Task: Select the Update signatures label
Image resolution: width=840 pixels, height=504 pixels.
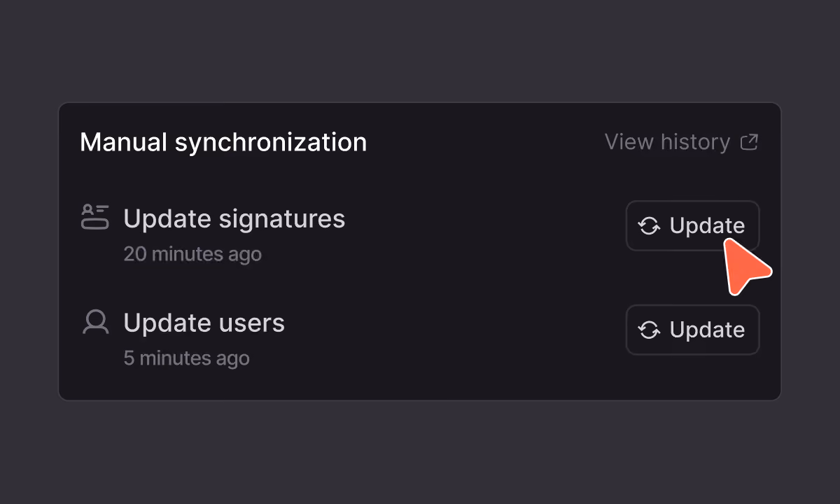Action: point(234,219)
